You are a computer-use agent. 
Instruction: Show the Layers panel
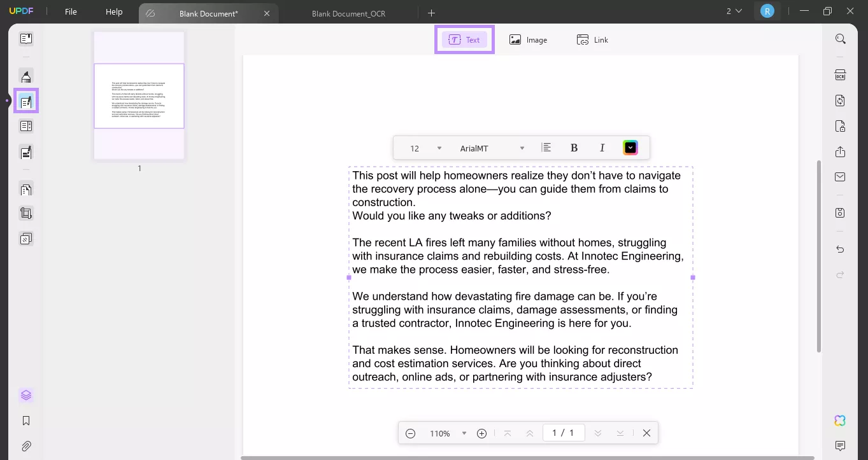click(x=26, y=395)
